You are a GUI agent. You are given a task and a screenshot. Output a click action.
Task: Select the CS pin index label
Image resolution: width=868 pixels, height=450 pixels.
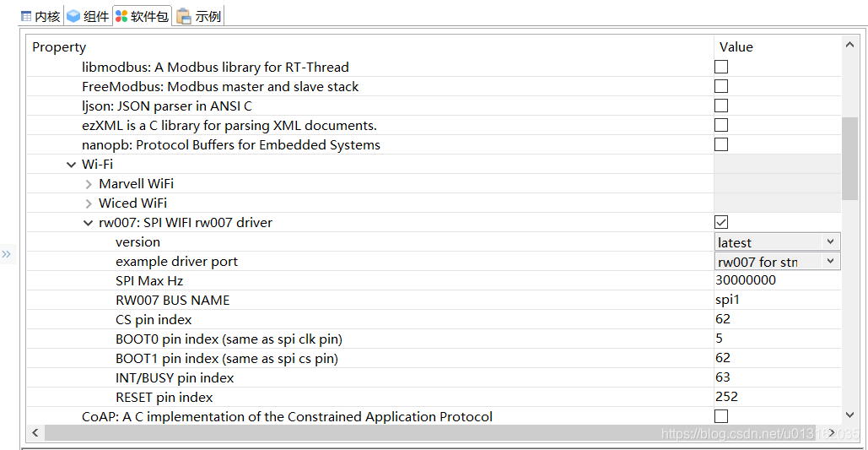coord(154,319)
